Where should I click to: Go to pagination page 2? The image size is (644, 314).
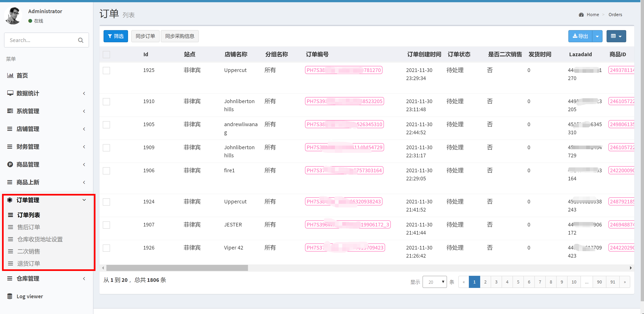[x=485, y=282]
